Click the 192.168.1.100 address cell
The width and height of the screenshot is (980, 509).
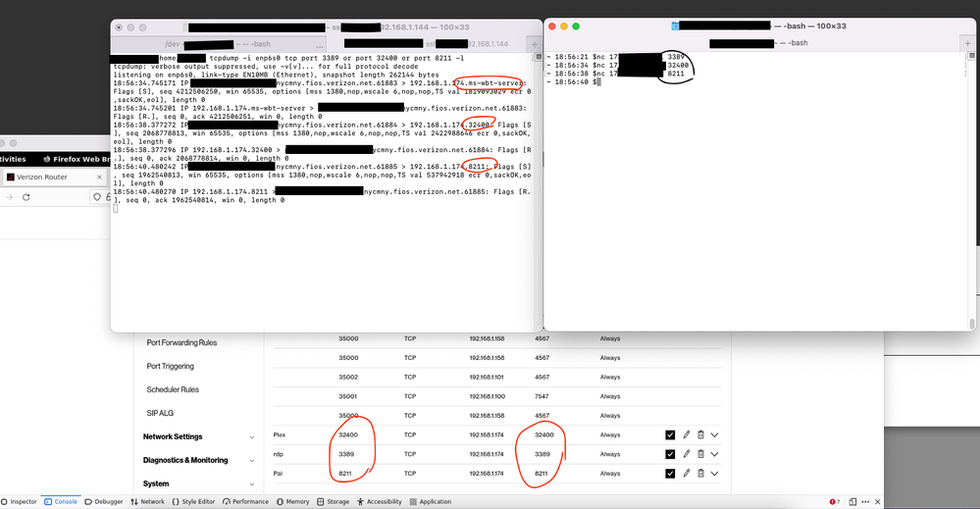(487, 396)
